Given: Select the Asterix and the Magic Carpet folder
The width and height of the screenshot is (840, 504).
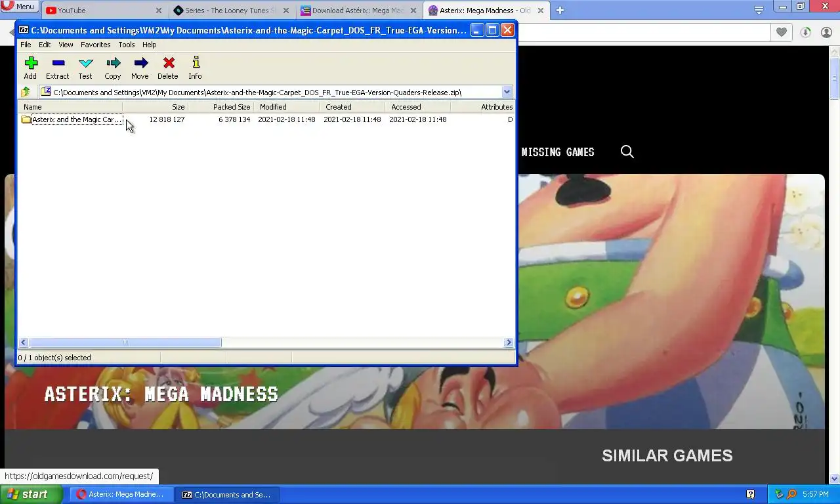Looking at the screenshot, I should pos(72,119).
